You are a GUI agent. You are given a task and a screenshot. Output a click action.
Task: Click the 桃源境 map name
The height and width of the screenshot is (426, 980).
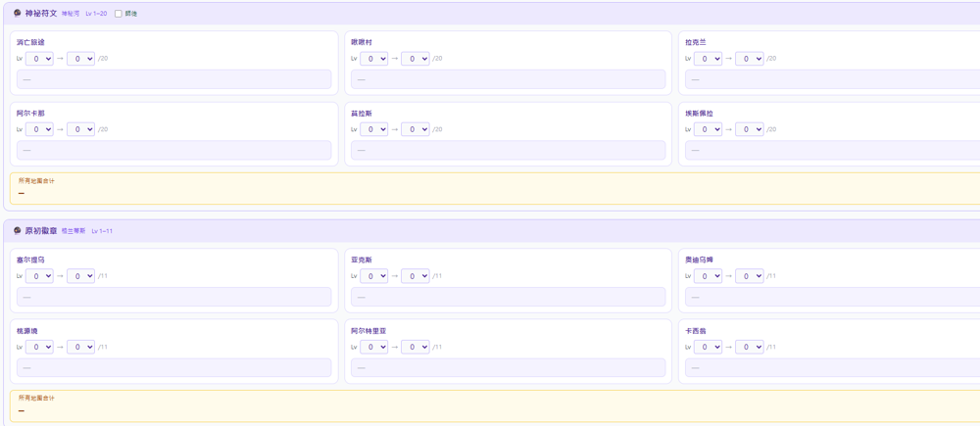27,330
